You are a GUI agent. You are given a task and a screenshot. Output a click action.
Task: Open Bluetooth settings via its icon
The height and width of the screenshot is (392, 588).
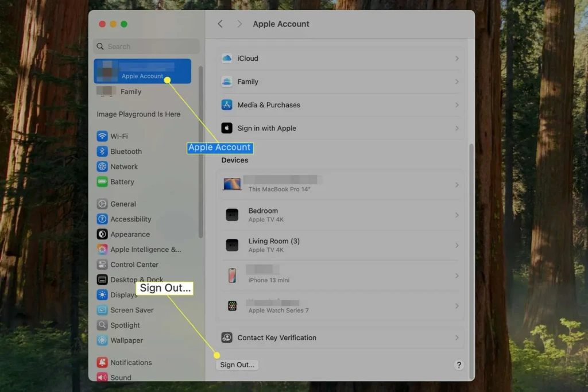pos(102,152)
